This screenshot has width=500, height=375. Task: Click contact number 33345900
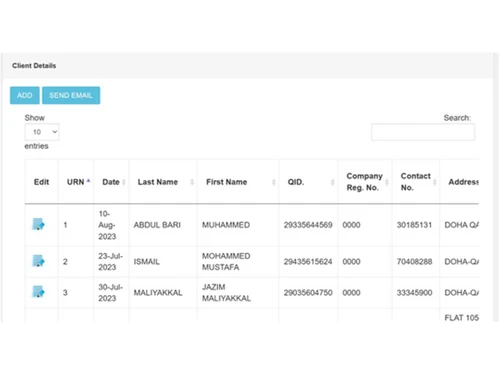point(414,293)
